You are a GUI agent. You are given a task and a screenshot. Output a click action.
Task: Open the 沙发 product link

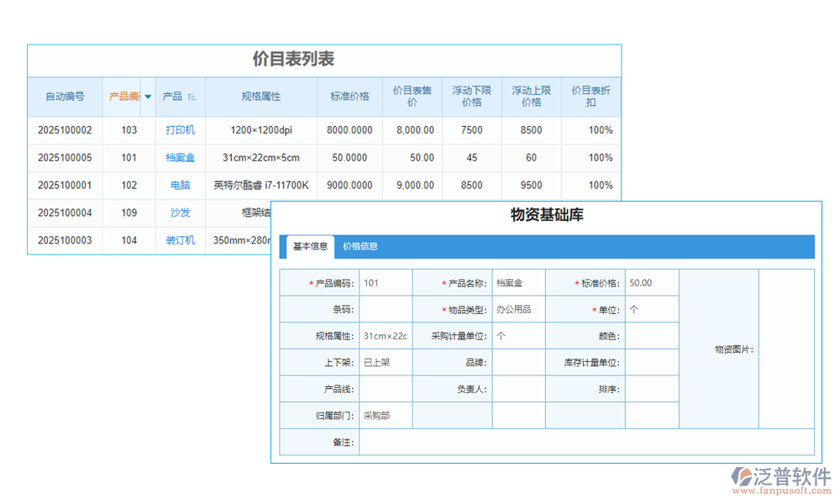point(181,213)
